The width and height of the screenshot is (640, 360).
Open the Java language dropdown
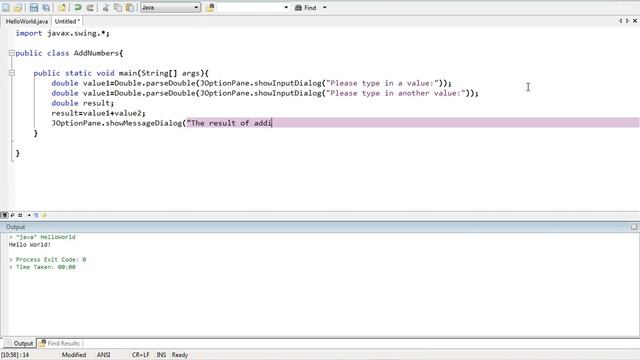[170, 7]
